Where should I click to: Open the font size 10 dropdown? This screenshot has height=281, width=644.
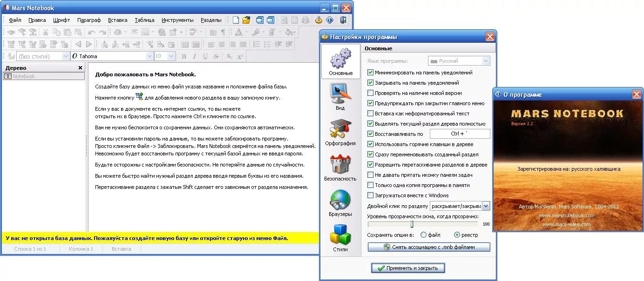click(x=171, y=56)
